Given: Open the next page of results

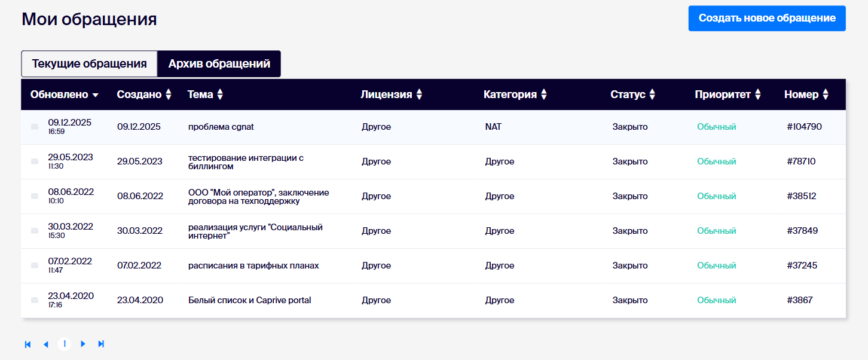Looking at the screenshot, I should pyautogui.click(x=82, y=344).
